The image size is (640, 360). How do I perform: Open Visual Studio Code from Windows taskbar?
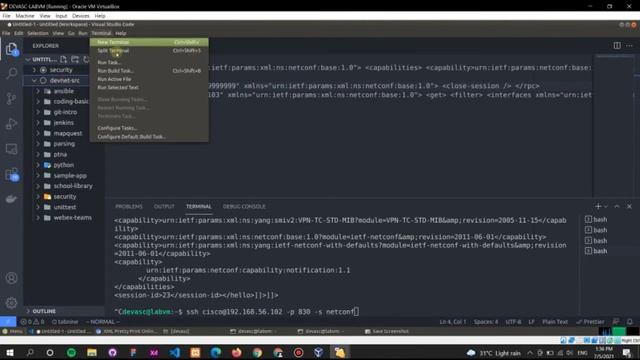click(174, 353)
